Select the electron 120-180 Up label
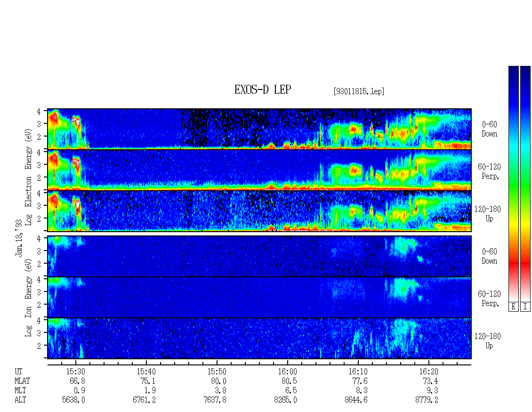The image size is (532, 412). [x=488, y=214]
